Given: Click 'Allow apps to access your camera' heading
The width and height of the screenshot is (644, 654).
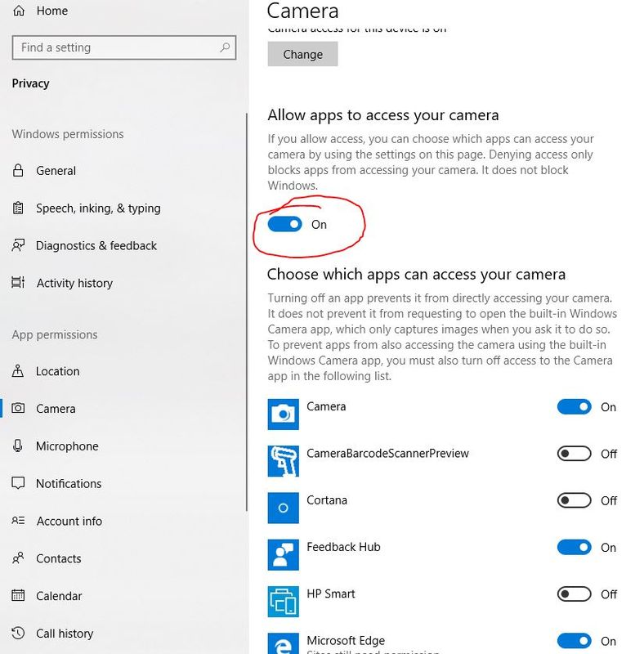Looking at the screenshot, I should [383, 115].
